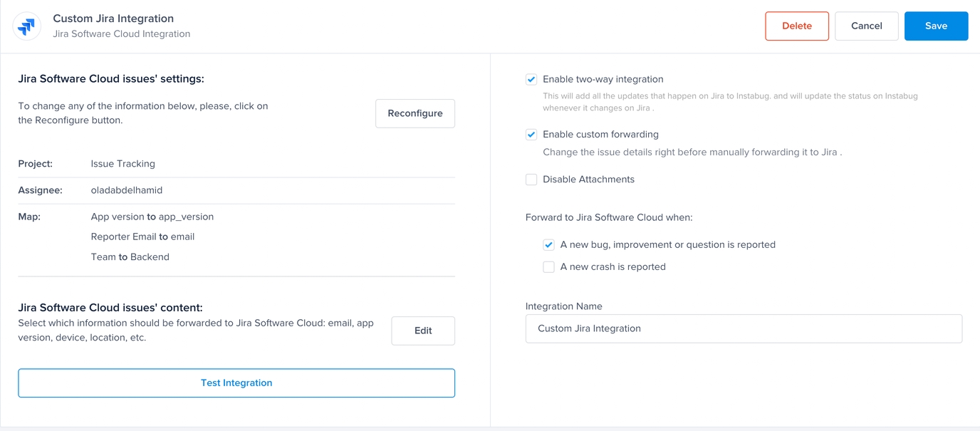Toggle the Enable custom forwarding checkbox
The height and width of the screenshot is (431, 980).
point(531,135)
